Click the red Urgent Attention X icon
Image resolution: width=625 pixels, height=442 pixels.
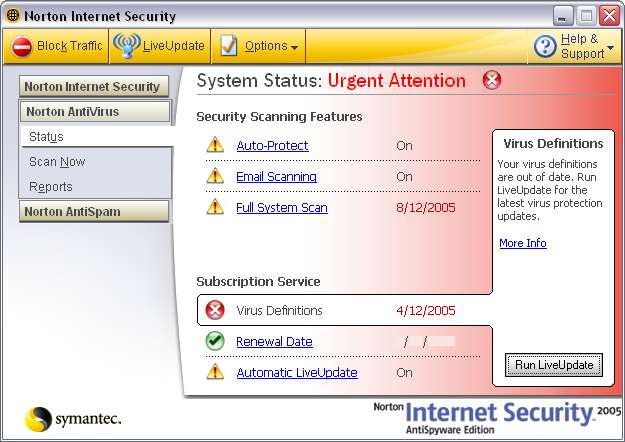(492, 80)
